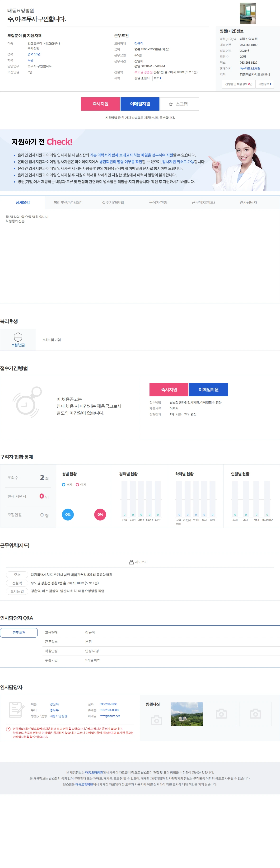Viewport: 280px width, 868px height.
Task: Click the last empty photo placeholder camera icon
Action: [x=255, y=714]
